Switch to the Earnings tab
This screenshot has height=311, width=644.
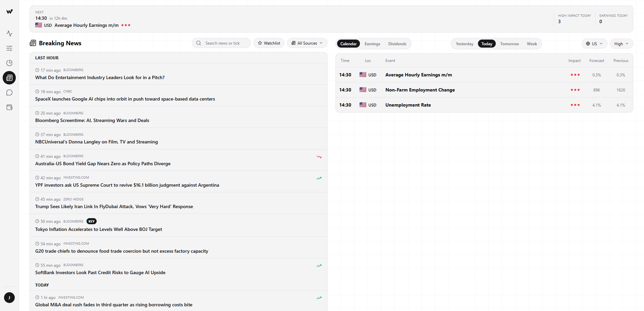pyautogui.click(x=372, y=44)
